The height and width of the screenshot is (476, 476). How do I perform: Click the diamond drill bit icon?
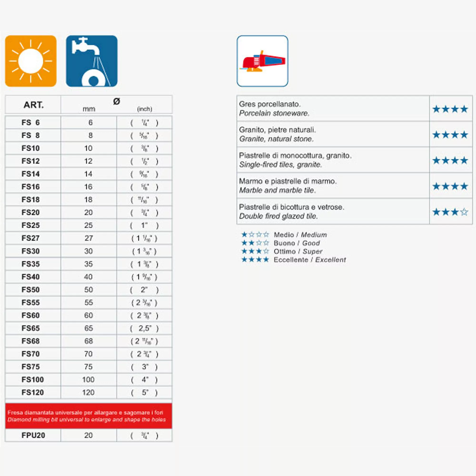[268, 57]
